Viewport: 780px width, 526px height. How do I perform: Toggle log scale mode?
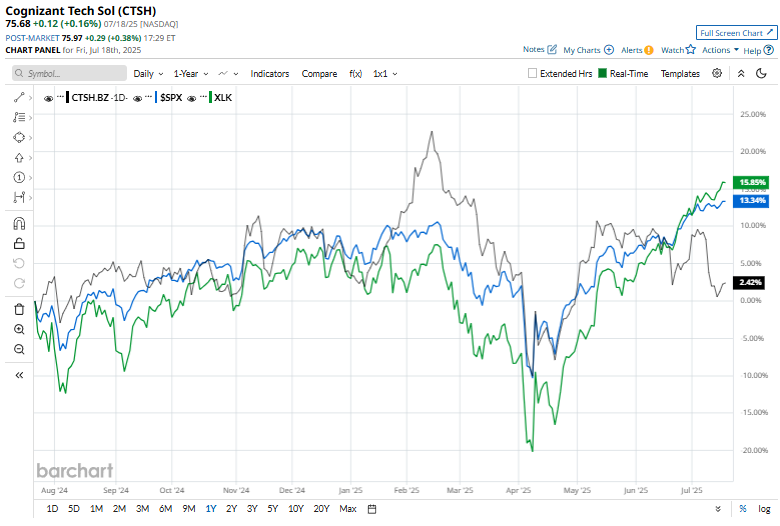tap(764, 509)
